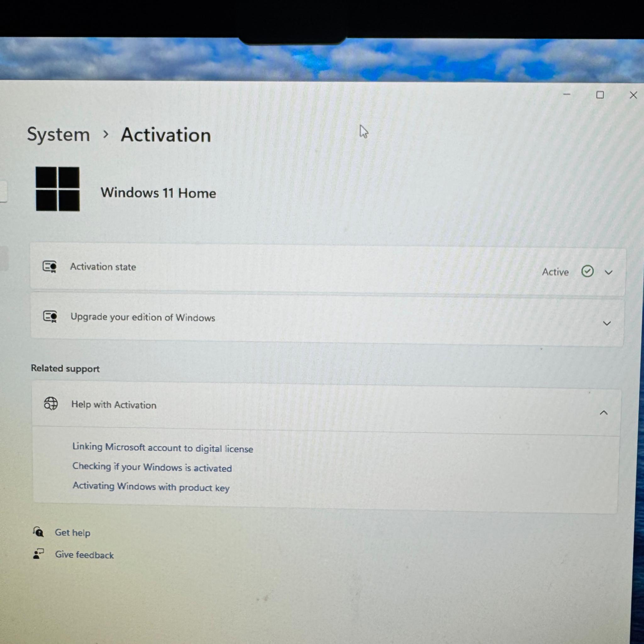Click the Give feedback link
Viewport: 644px width, 644px height.
(84, 555)
